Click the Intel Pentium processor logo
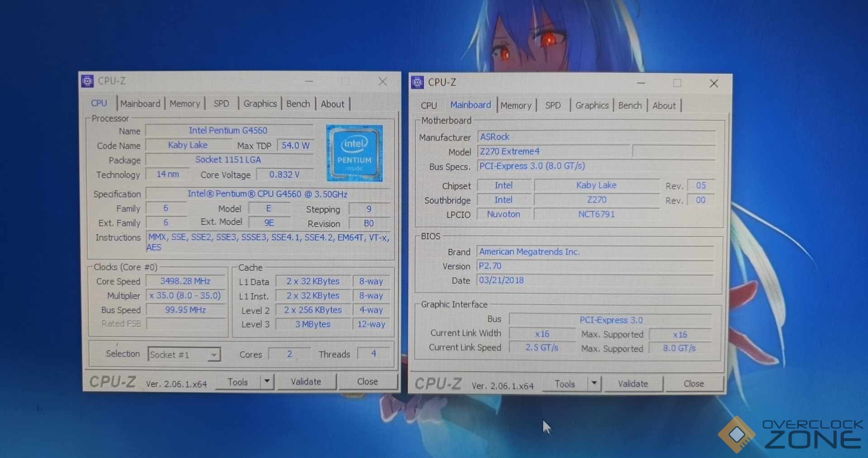Screen dimensions: 868x458 click(354, 153)
